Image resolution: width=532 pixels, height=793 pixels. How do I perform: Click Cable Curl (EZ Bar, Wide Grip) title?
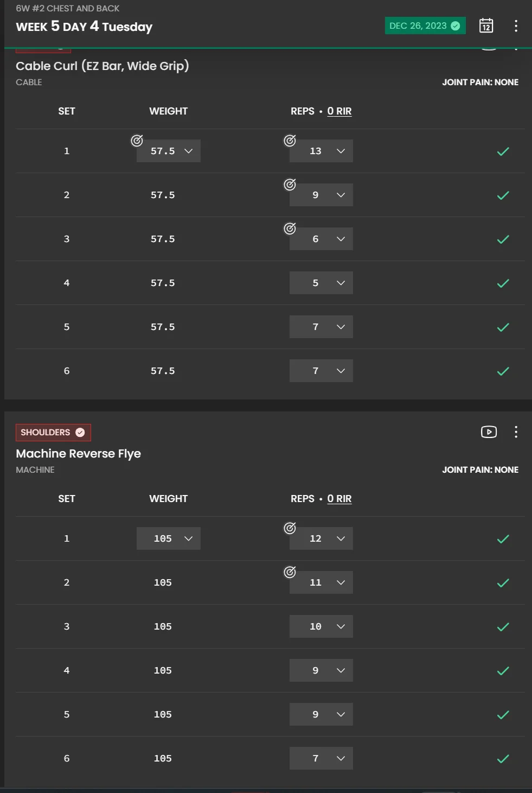click(x=102, y=66)
